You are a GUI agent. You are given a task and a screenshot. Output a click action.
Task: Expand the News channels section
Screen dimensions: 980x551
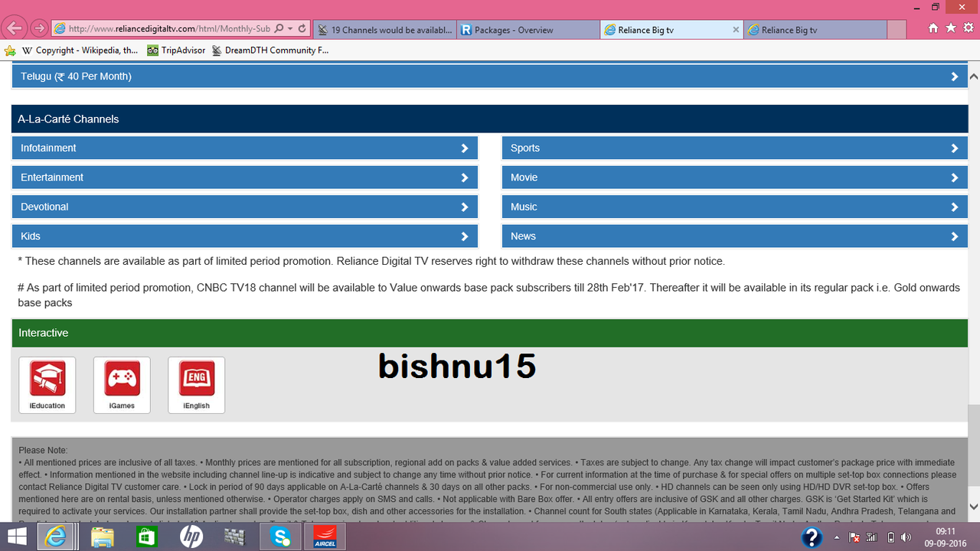click(735, 236)
